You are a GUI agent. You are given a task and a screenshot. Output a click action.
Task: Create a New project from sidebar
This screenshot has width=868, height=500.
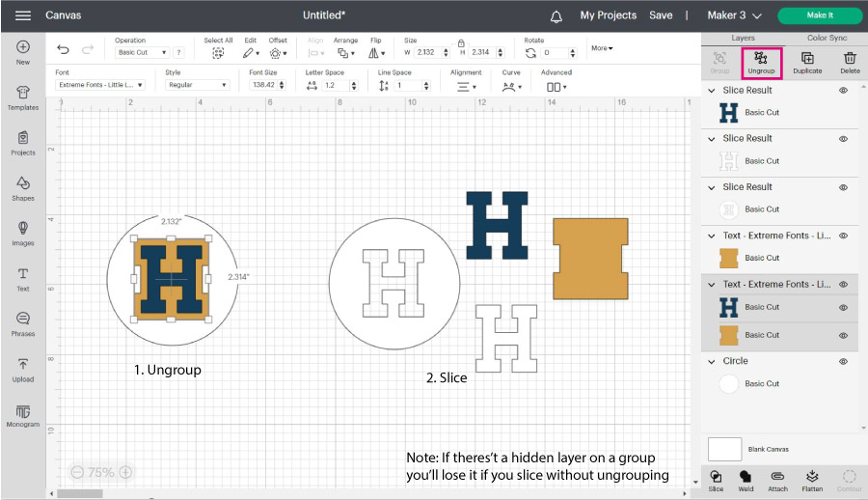23,53
